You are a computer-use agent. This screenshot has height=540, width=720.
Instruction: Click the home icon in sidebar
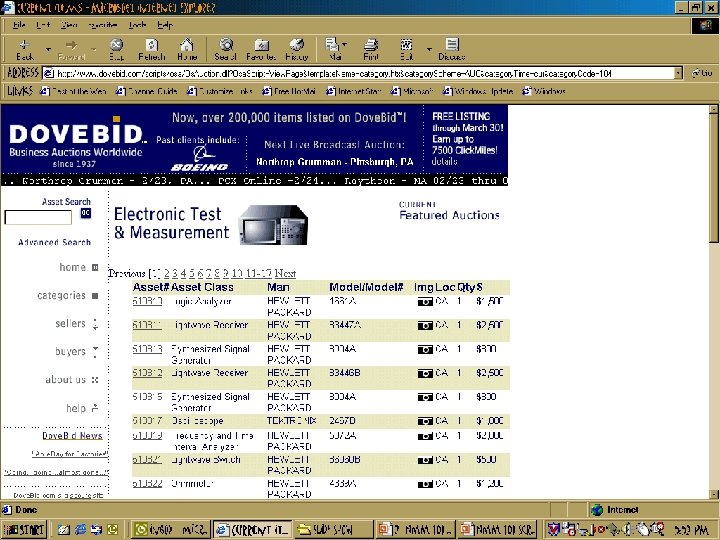click(x=95, y=268)
